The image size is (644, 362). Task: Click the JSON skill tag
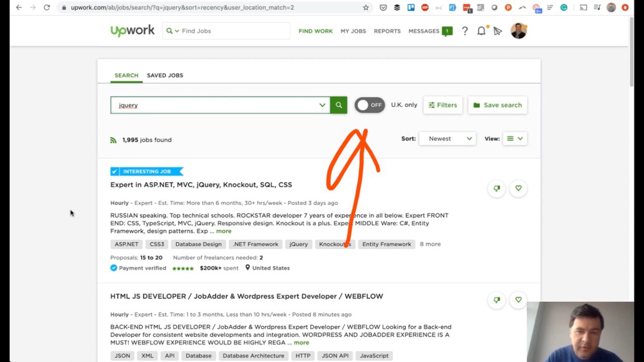pos(122,356)
